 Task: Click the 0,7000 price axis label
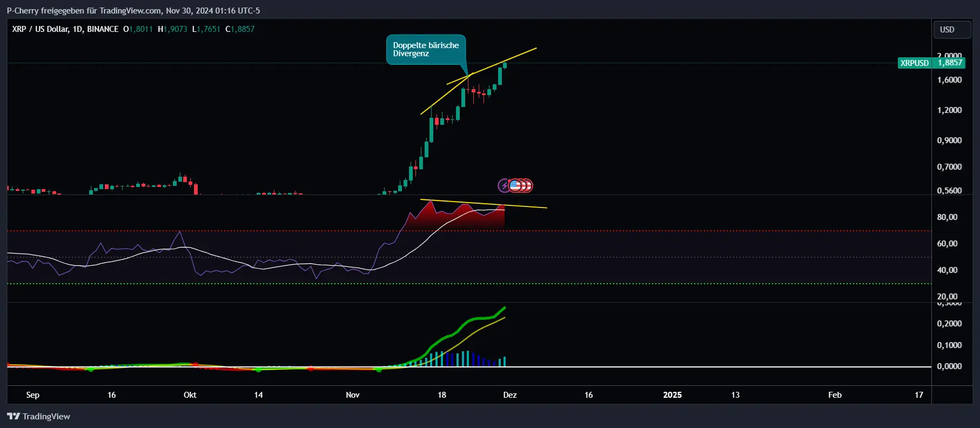click(949, 167)
